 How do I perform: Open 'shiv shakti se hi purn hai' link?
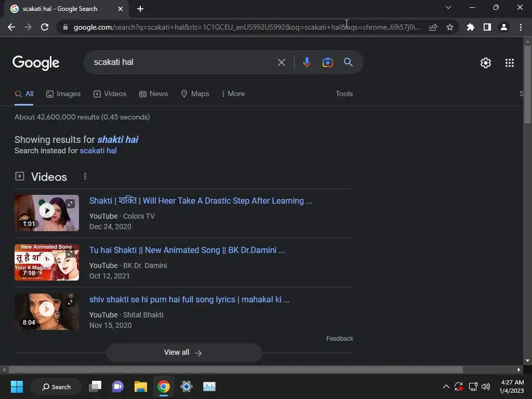189,300
